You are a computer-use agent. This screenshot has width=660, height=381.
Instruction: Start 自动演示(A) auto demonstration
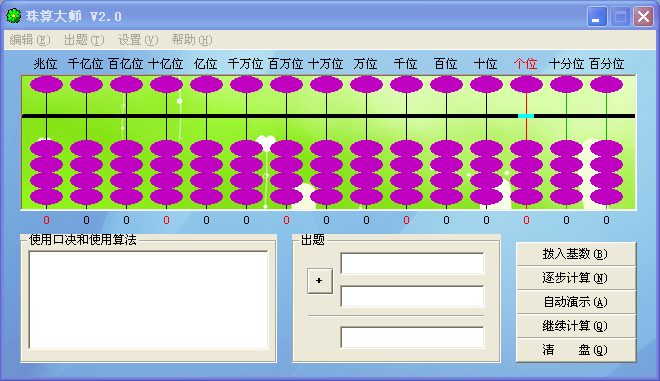576,302
